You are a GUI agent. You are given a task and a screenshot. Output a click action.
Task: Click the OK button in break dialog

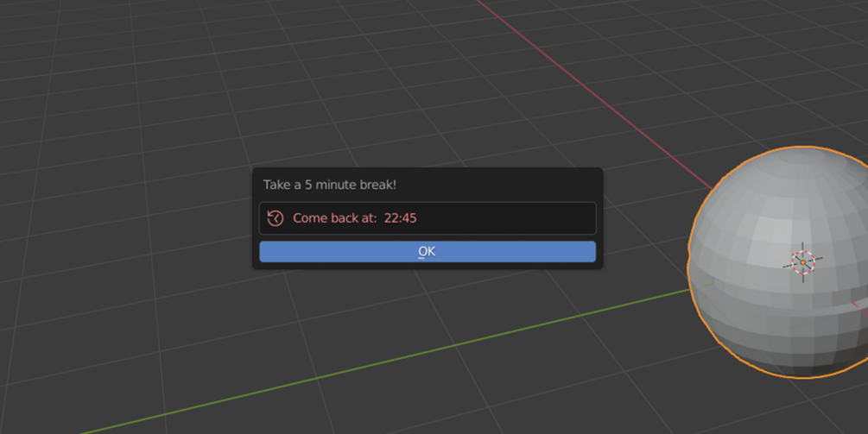click(x=428, y=252)
